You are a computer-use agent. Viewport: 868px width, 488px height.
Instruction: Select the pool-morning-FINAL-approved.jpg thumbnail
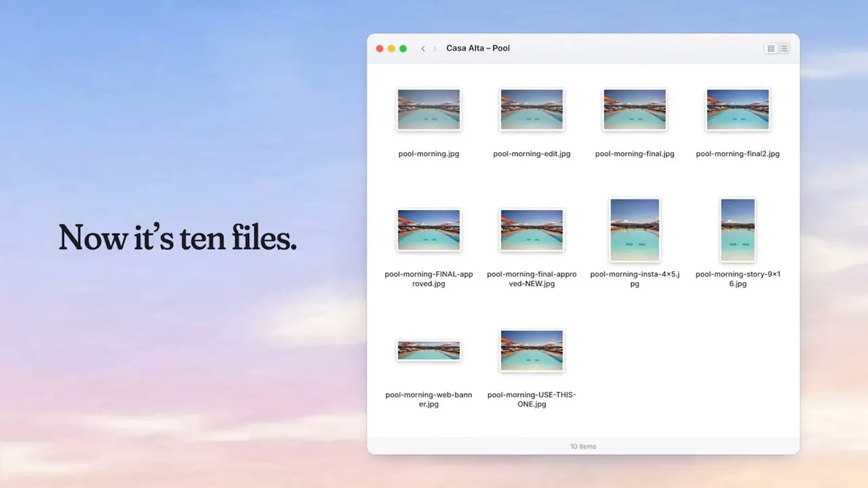tap(429, 230)
